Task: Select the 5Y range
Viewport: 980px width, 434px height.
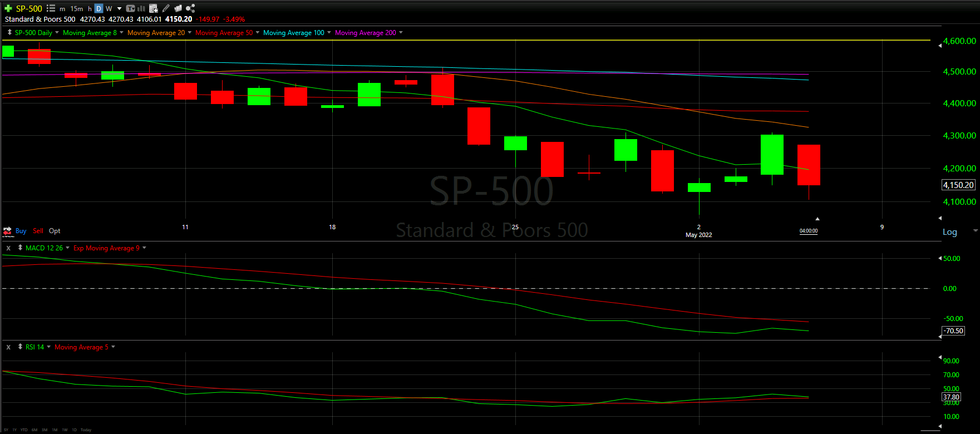Action: (x=6, y=430)
